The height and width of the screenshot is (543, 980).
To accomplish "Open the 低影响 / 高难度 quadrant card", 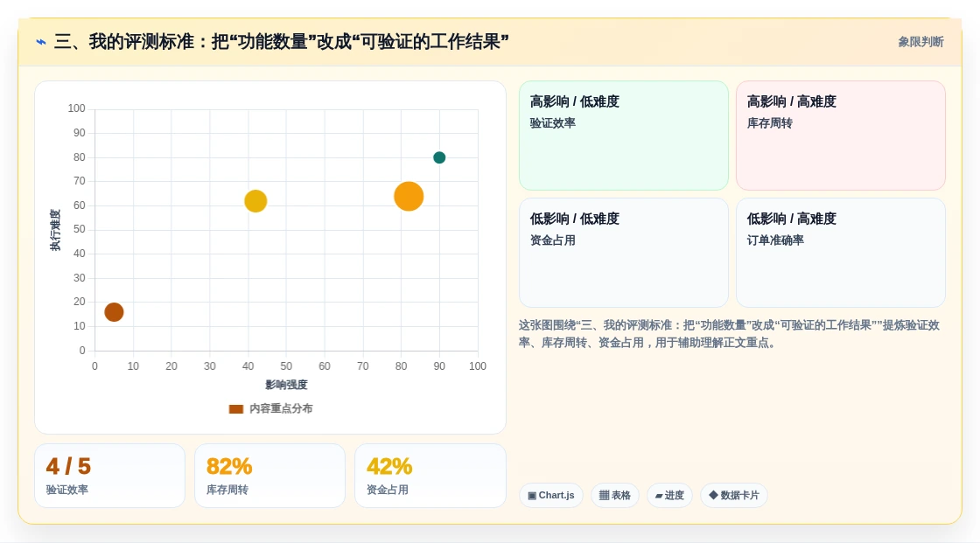I will (841, 253).
